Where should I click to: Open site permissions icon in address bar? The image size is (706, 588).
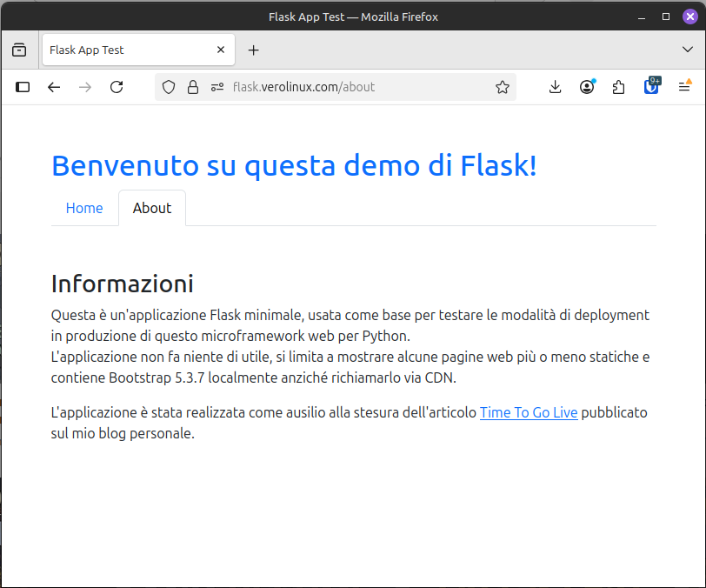pyautogui.click(x=216, y=87)
